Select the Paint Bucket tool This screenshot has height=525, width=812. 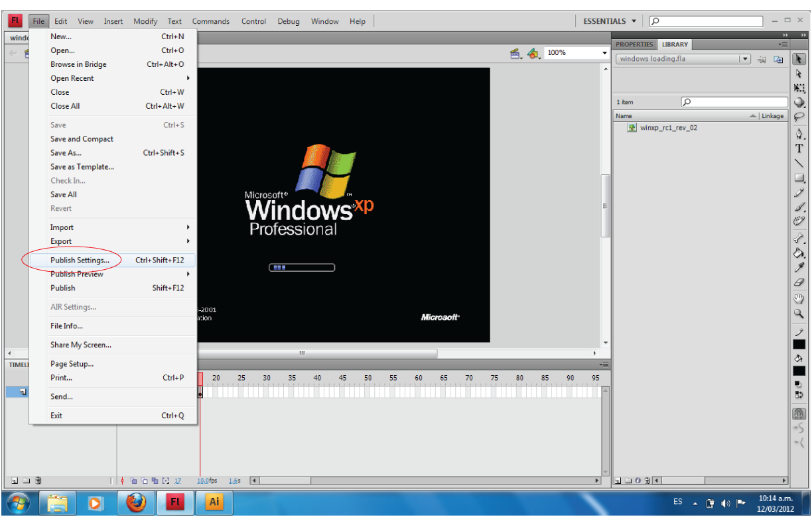[799, 253]
